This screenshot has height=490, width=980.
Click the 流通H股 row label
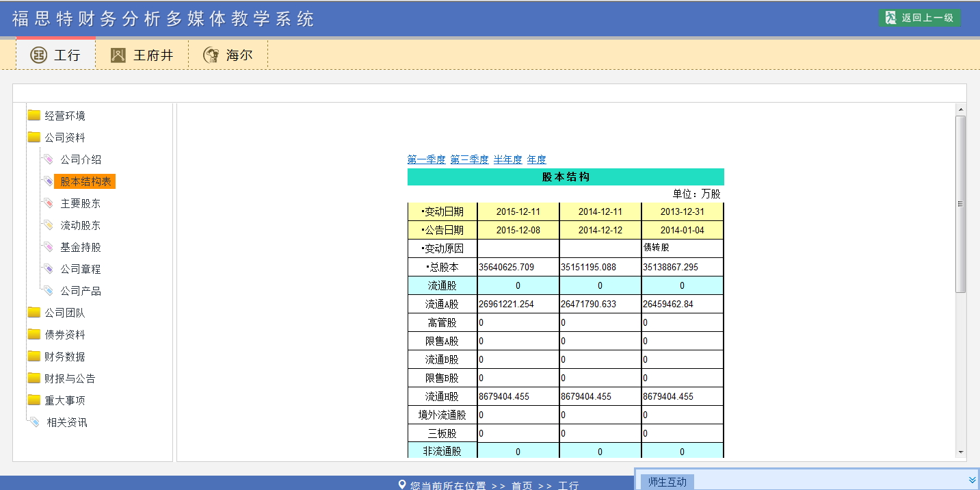click(442, 396)
